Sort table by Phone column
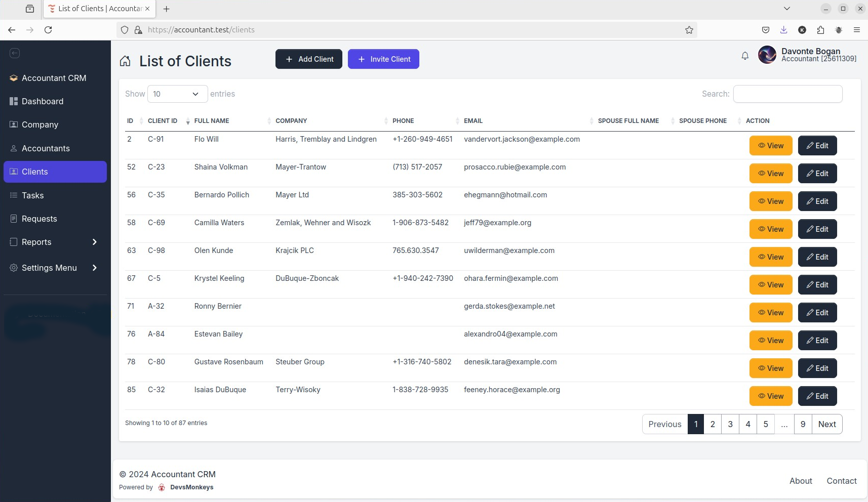 click(403, 121)
